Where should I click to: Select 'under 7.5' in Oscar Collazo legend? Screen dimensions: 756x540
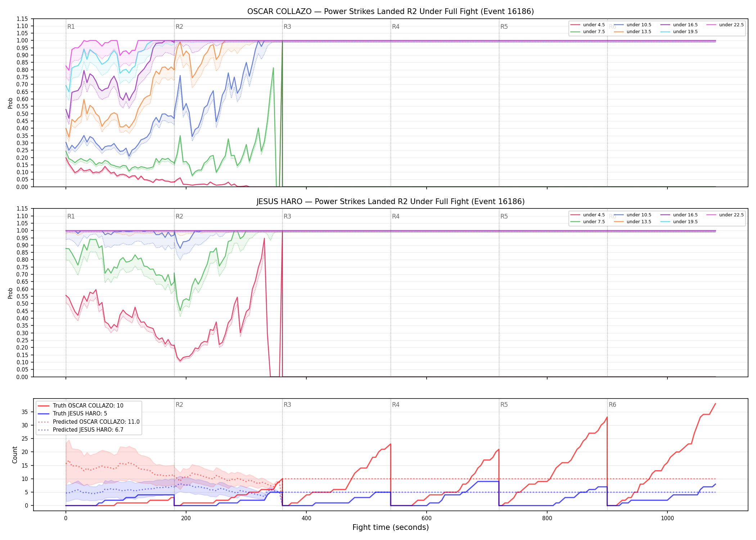click(x=588, y=32)
